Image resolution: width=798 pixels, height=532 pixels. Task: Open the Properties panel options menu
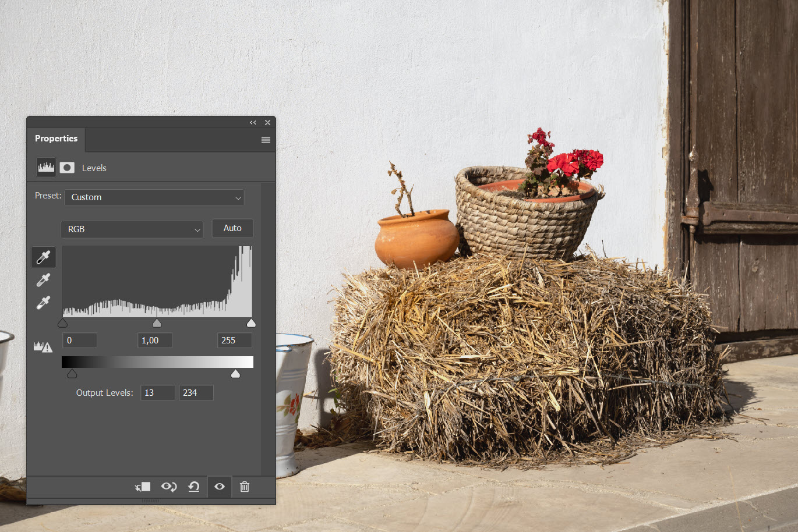coord(266,140)
